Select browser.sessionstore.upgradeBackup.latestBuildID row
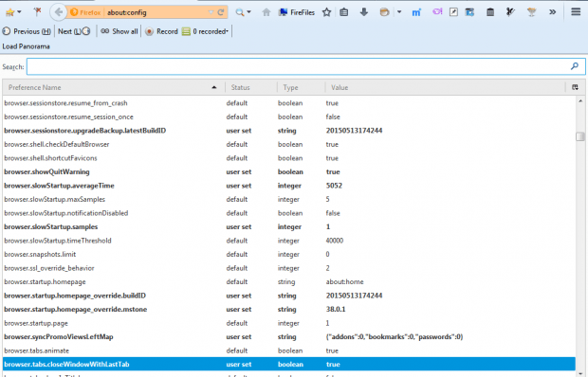The height and width of the screenshot is (377, 588). coord(289,131)
